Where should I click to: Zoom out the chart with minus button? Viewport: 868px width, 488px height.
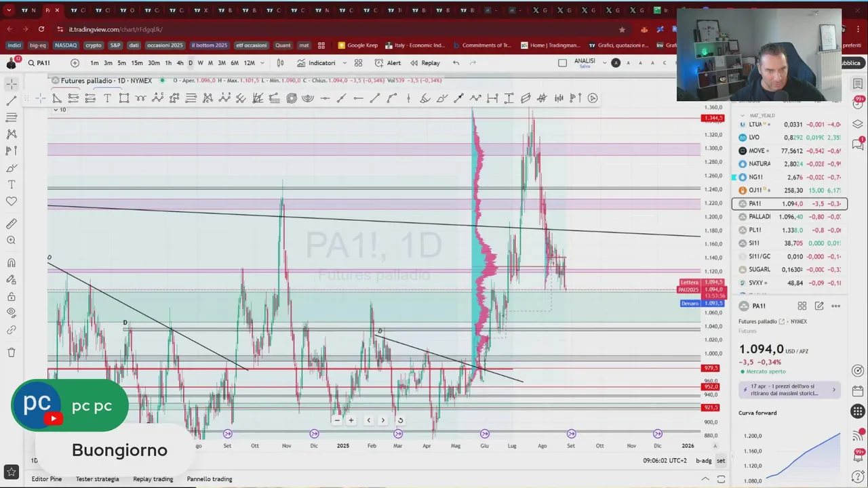point(337,420)
